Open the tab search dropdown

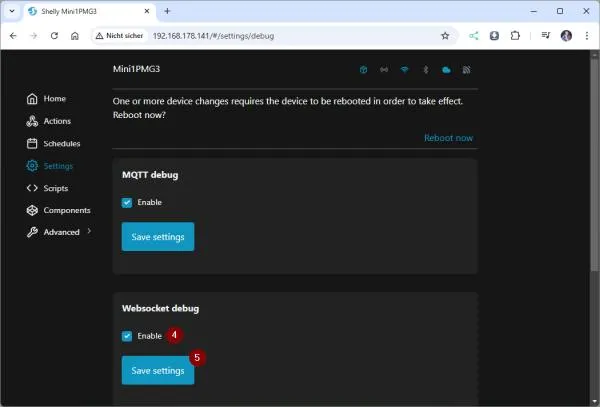tap(12, 11)
